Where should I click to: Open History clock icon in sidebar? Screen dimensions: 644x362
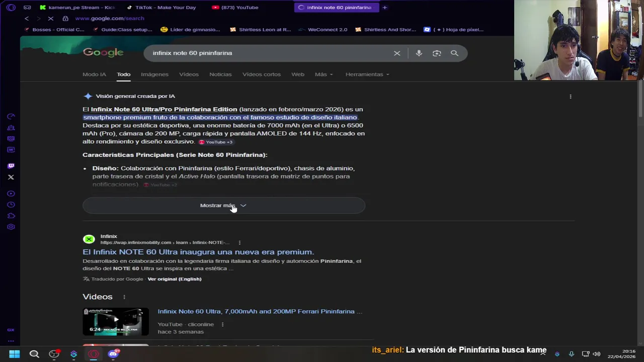[11, 205]
